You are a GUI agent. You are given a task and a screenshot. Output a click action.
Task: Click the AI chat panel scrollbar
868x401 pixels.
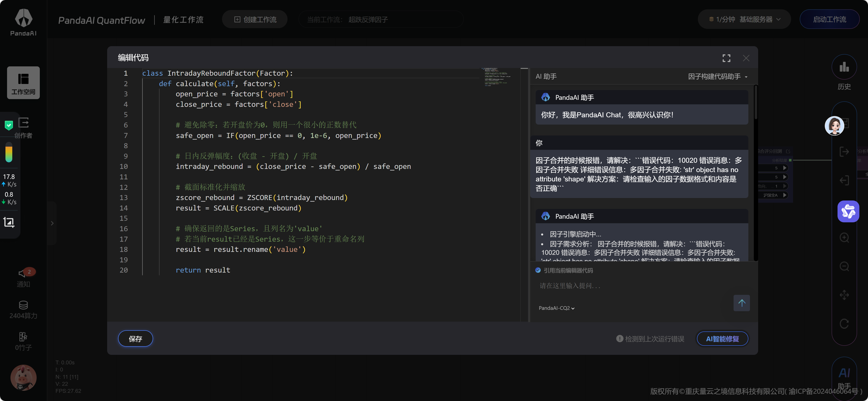coord(756,102)
